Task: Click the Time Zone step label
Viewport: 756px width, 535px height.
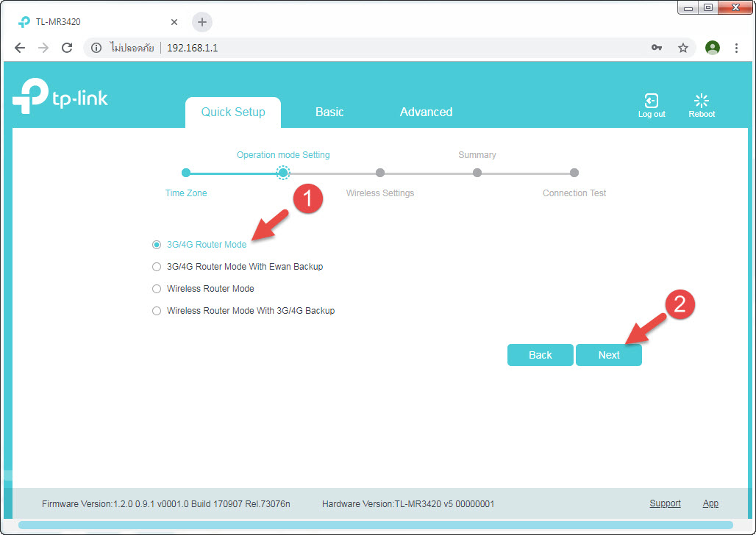Action: 186,193
